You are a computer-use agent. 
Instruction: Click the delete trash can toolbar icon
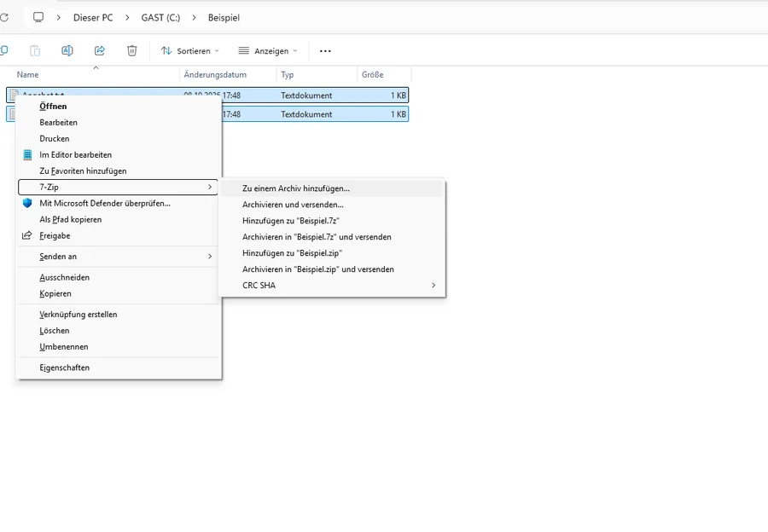coord(131,51)
